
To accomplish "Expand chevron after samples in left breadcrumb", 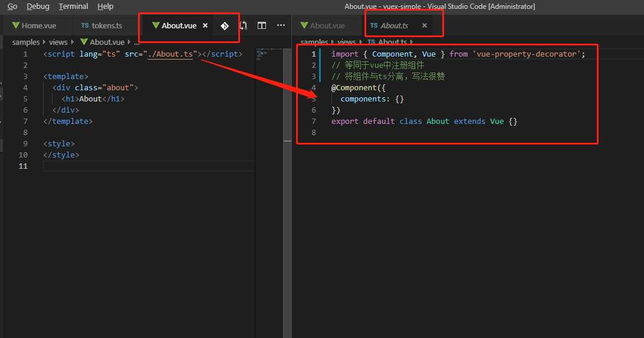I will click(44, 42).
